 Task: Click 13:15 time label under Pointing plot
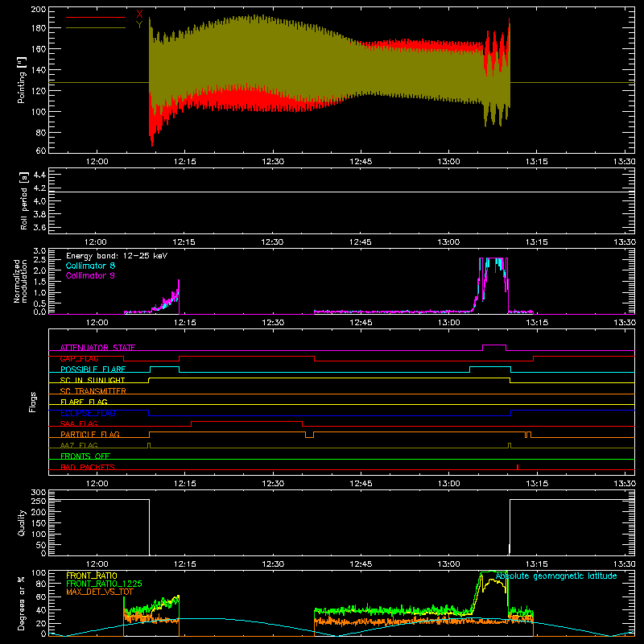click(536, 162)
